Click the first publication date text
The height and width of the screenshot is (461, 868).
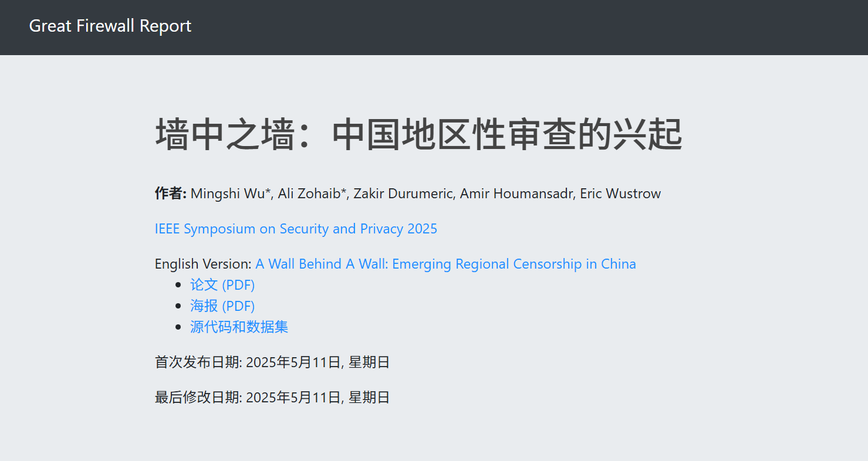pyautogui.click(x=272, y=362)
